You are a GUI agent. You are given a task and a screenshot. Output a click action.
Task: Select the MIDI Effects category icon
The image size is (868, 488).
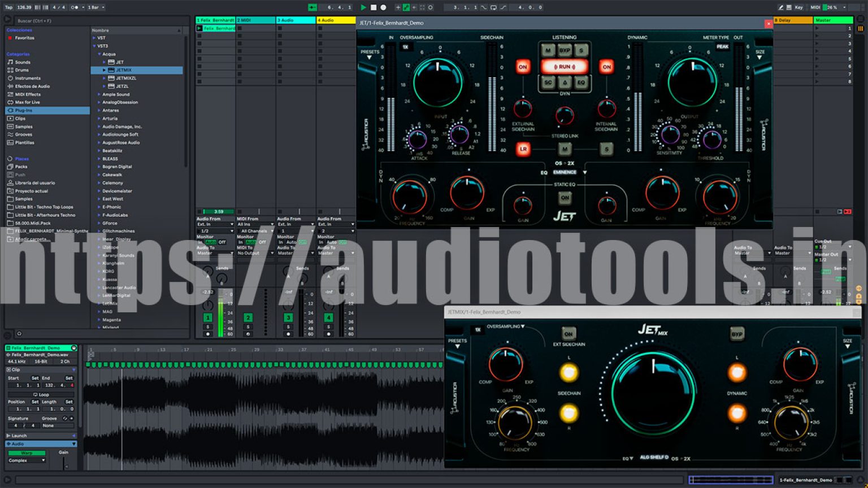coord(10,94)
